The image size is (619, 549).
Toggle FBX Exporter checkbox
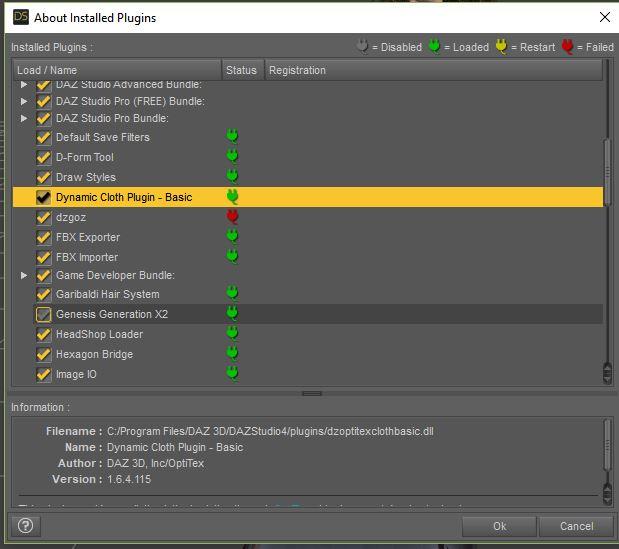43,237
